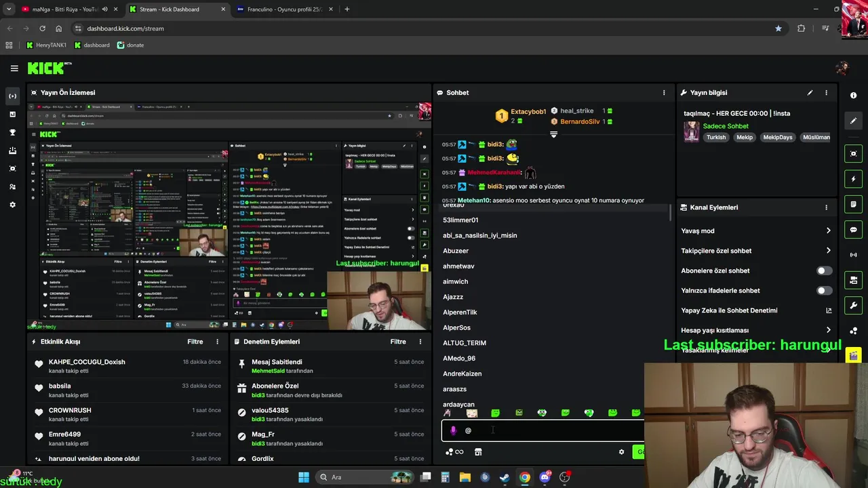This screenshot has width=868, height=488.
Task: Select AlperenTilk from mention list
Action: click(x=460, y=312)
